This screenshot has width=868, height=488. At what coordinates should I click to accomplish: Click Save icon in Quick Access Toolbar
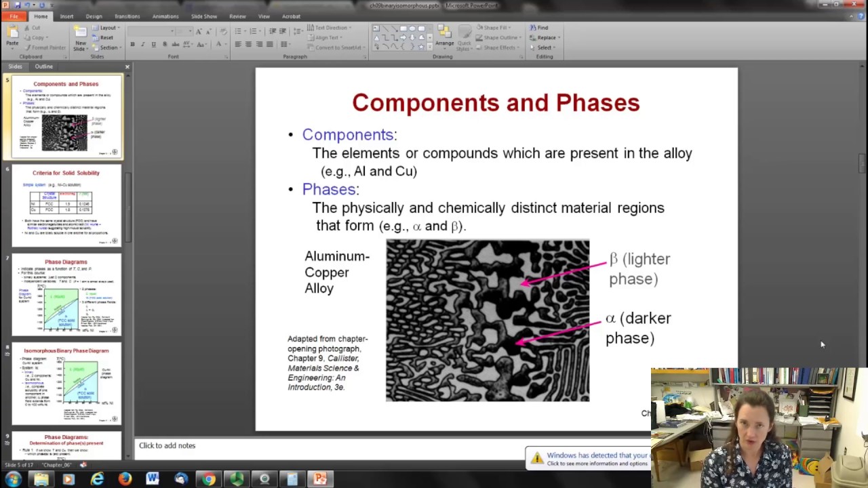[x=18, y=5]
